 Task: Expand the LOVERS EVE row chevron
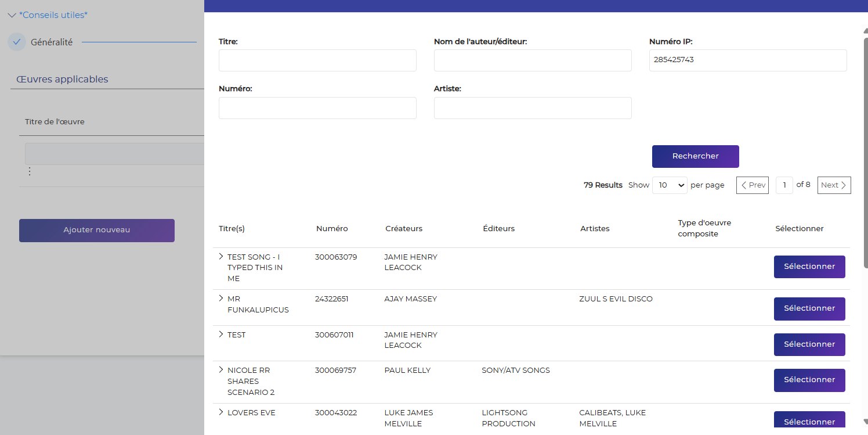click(x=221, y=412)
